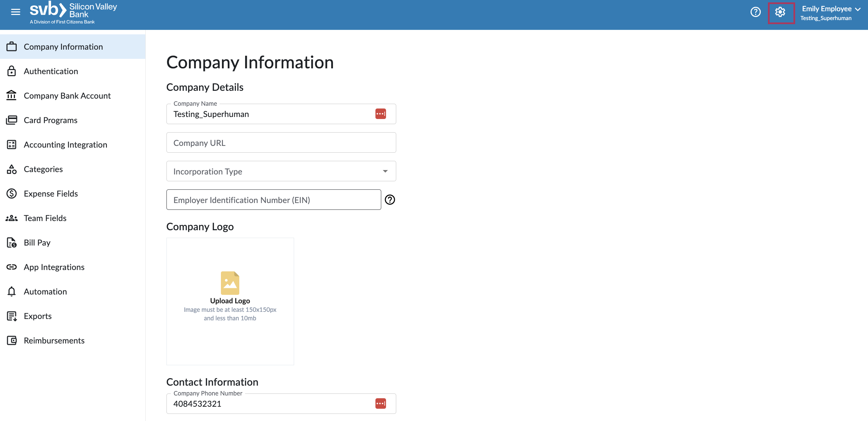This screenshot has width=868, height=421.
Task: Open Card Programs section
Action: coord(73,120)
